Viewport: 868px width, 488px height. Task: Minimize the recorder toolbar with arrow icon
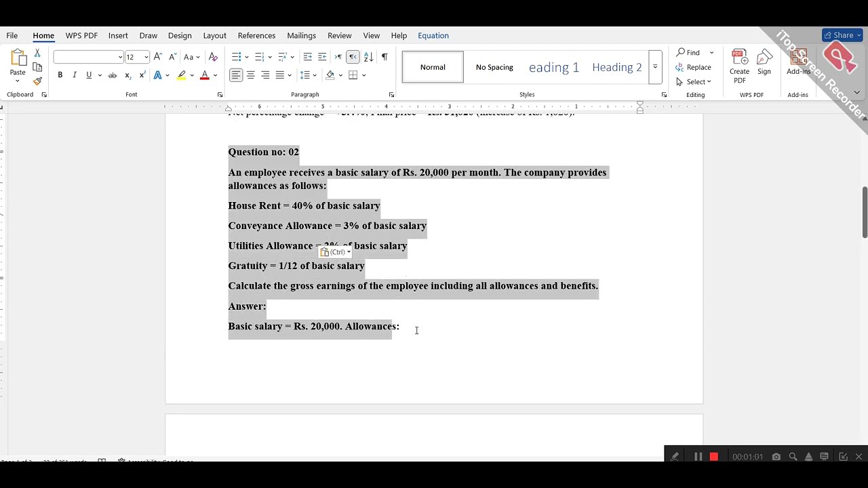843,457
